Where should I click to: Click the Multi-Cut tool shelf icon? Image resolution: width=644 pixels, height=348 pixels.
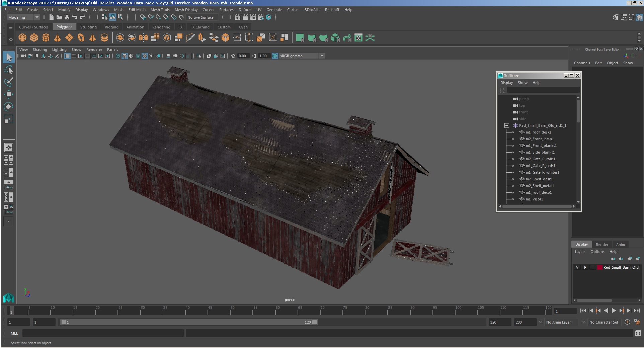coord(190,38)
